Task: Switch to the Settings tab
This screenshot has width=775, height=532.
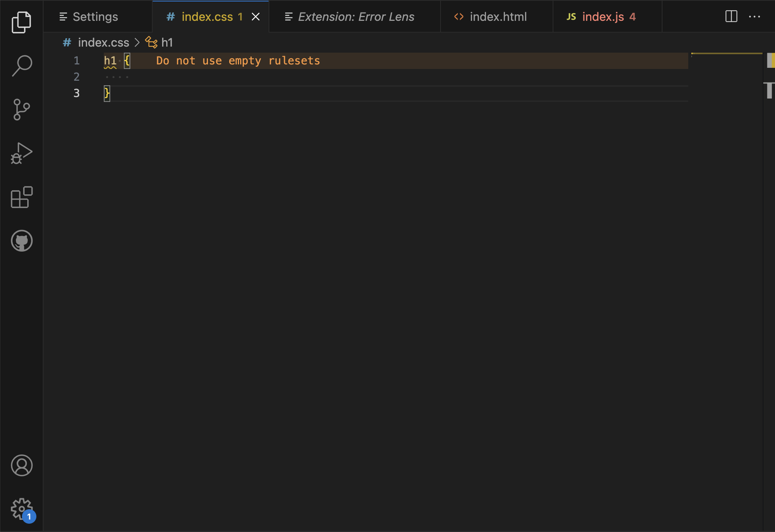Action: coord(95,17)
